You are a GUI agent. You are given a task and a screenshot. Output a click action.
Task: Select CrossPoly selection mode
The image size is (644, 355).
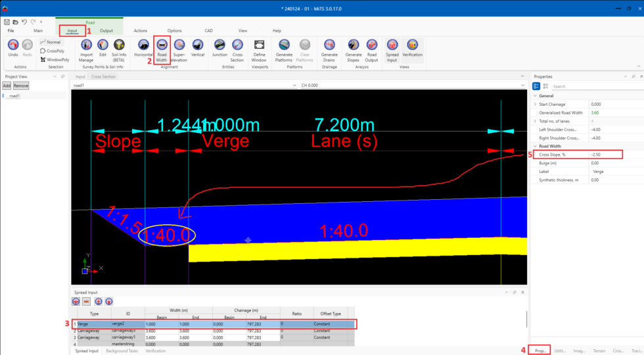[52, 51]
